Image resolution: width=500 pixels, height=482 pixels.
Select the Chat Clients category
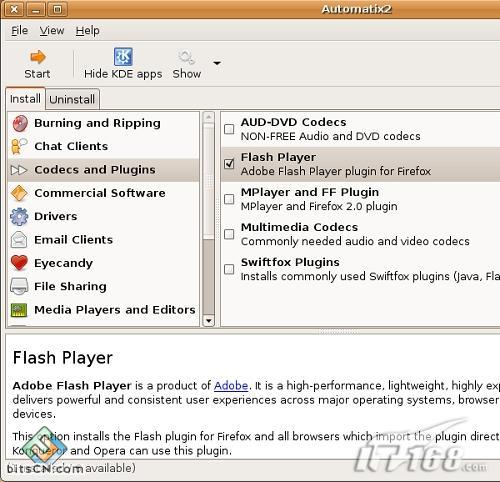tap(103, 146)
